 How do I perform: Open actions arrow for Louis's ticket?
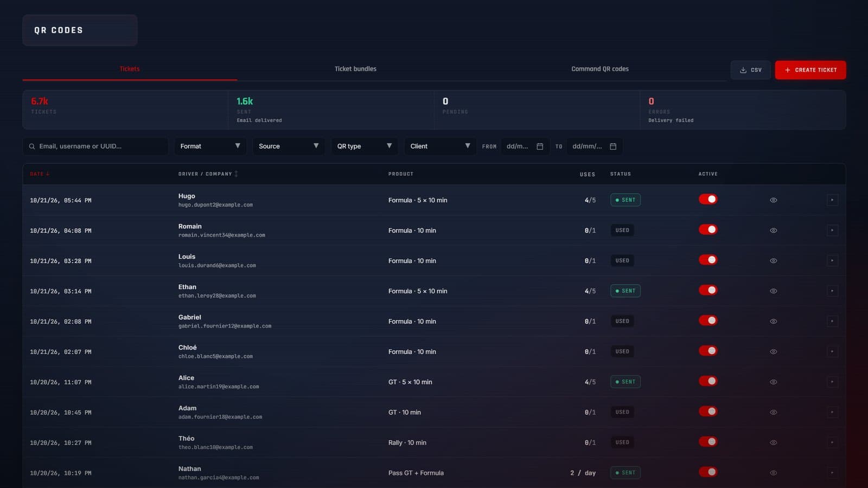pyautogui.click(x=832, y=261)
